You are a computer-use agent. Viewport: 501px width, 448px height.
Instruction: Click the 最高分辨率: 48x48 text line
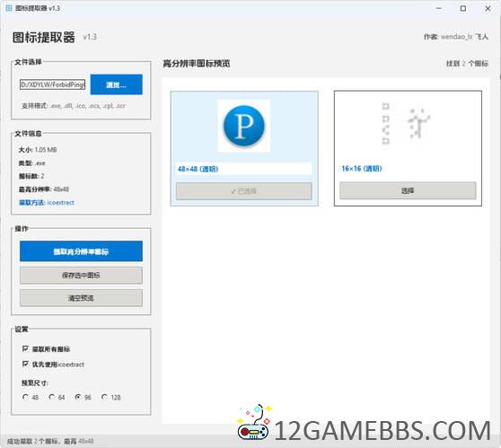[x=44, y=189]
